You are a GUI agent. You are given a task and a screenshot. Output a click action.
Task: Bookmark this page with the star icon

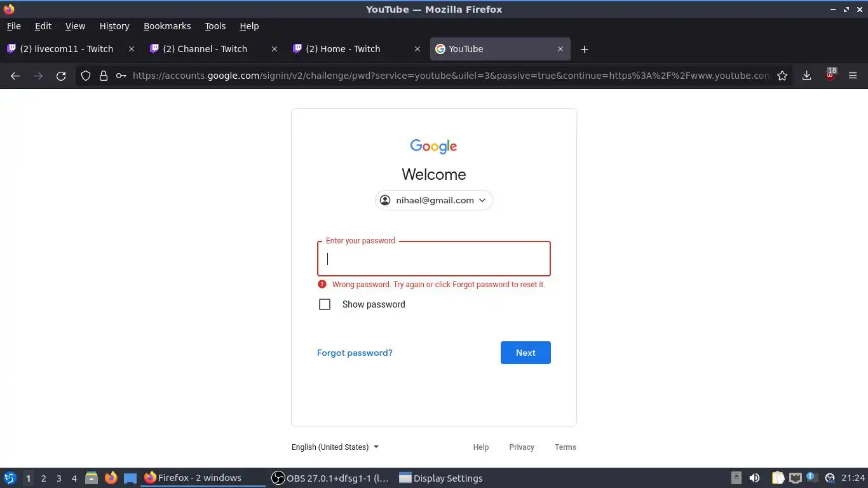(782, 76)
